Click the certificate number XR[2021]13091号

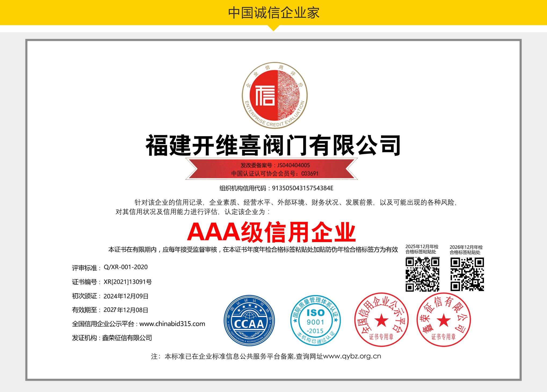pyautogui.click(x=128, y=282)
